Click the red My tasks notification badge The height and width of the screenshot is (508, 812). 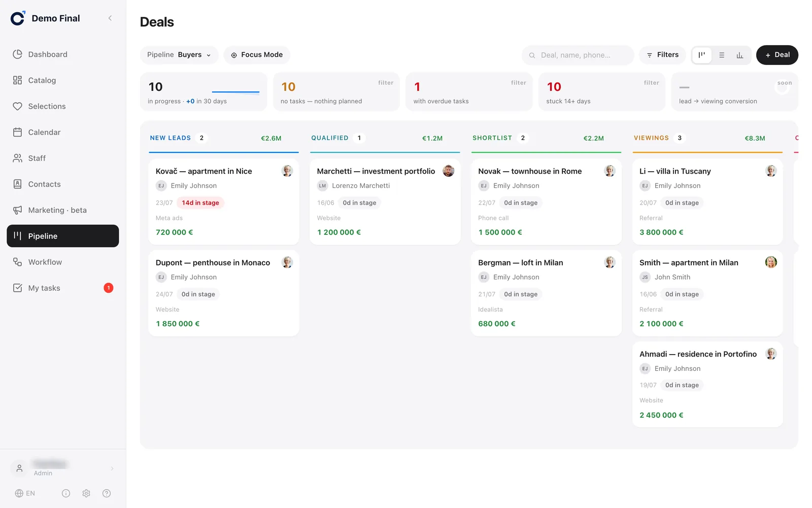[108, 288]
